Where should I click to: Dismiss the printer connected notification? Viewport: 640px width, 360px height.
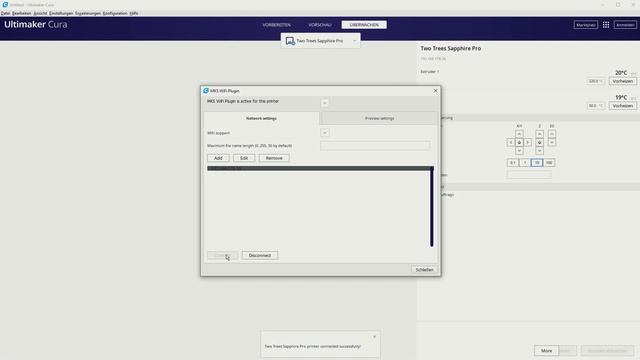[374, 337]
